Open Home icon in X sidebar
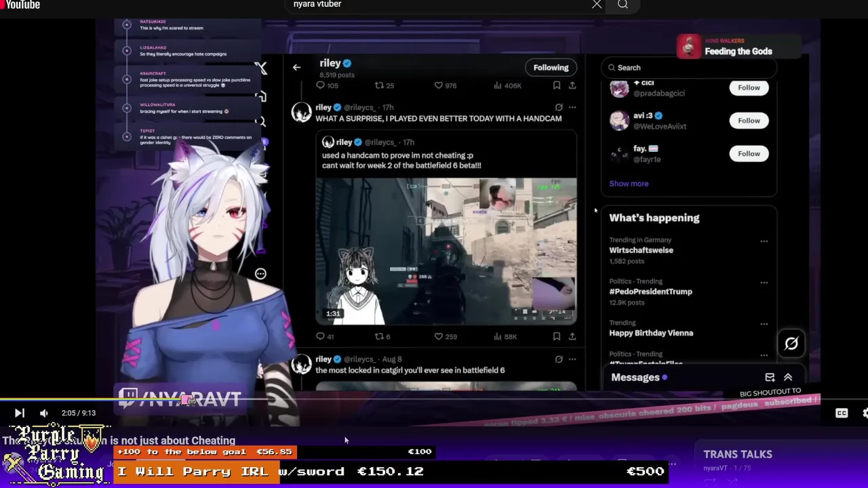This screenshot has height=488, width=868. tap(261, 96)
